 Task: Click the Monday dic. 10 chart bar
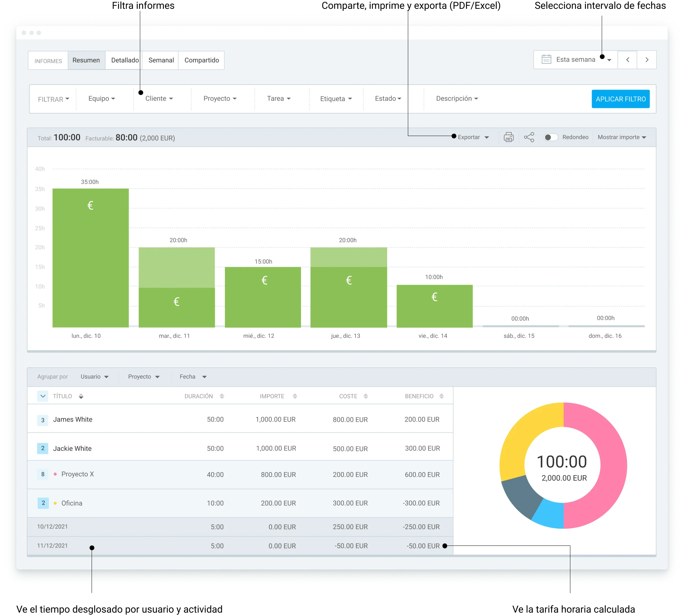pos(91,258)
